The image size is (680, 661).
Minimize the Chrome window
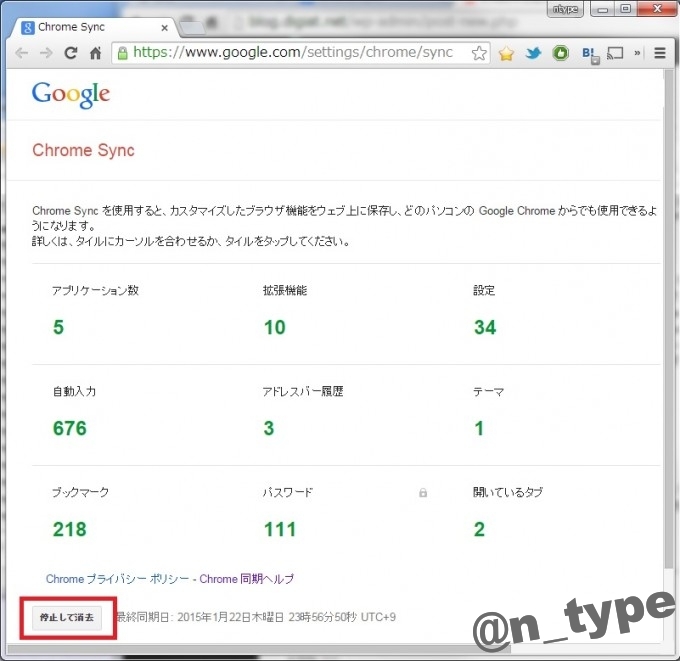[x=602, y=9]
